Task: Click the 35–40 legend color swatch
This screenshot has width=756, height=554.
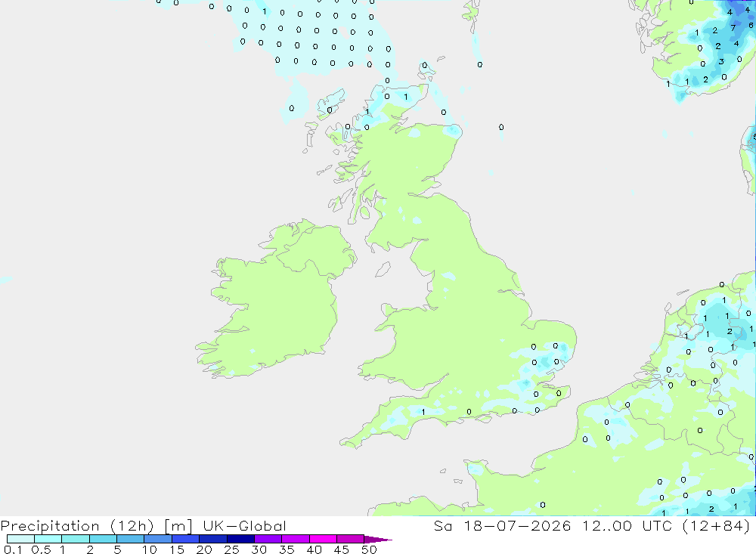Action: coord(295,539)
